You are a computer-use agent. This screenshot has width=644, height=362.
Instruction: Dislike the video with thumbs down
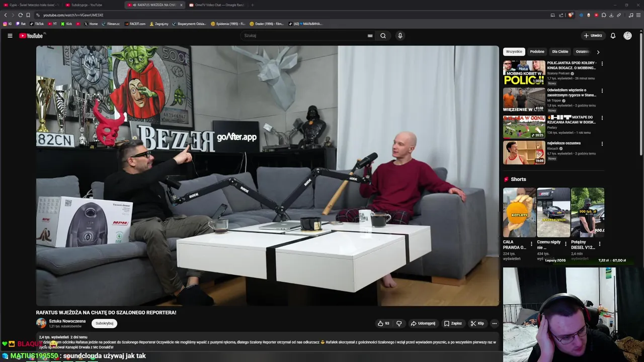coord(399,323)
